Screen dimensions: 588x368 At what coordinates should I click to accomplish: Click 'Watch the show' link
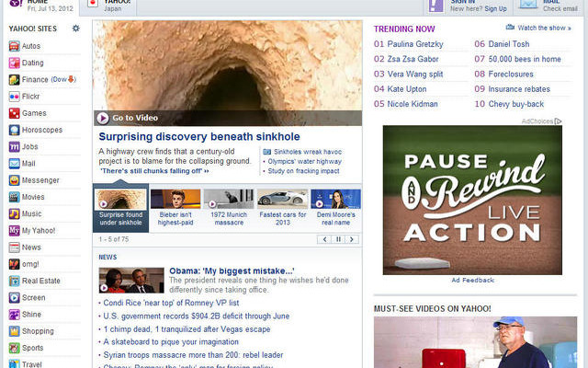pyautogui.click(x=544, y=28)
